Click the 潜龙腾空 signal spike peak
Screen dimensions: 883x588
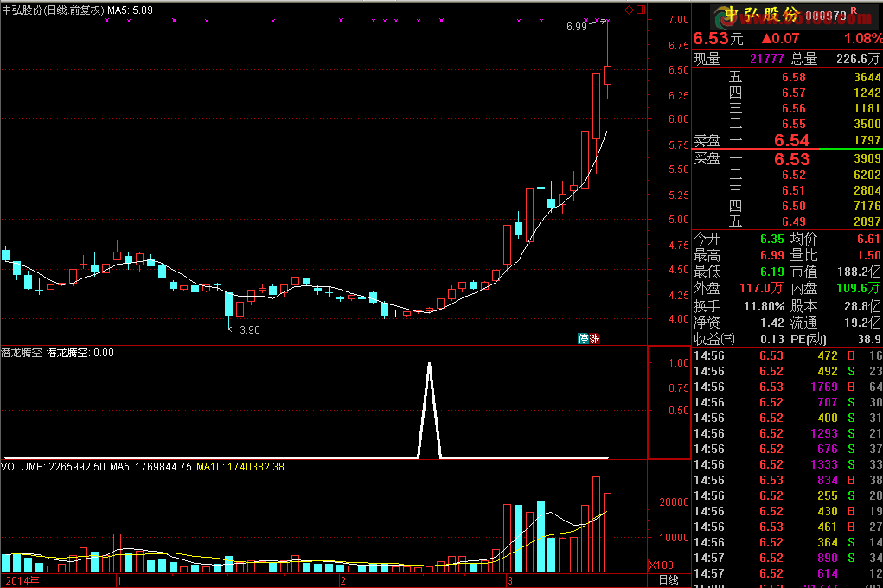pos(429,365)
